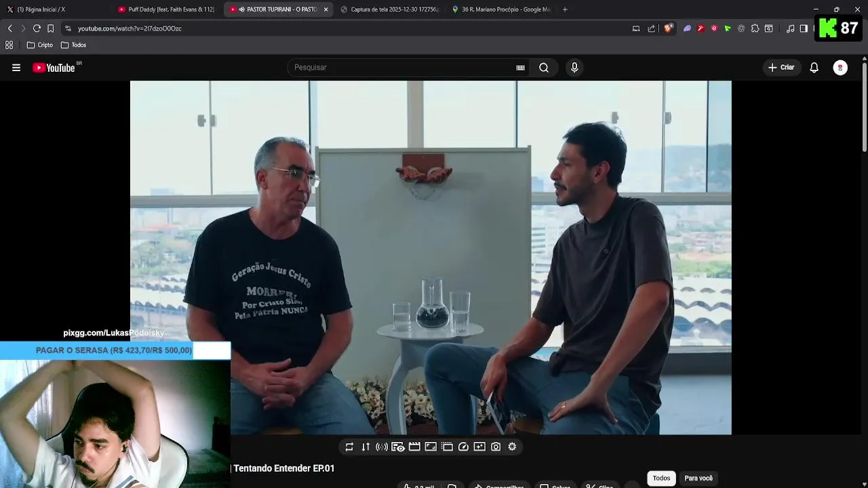Open the extensions puzzle piece menu
Image resolution: width=868 pixels, height=488 pixels.
click(755, 28)
